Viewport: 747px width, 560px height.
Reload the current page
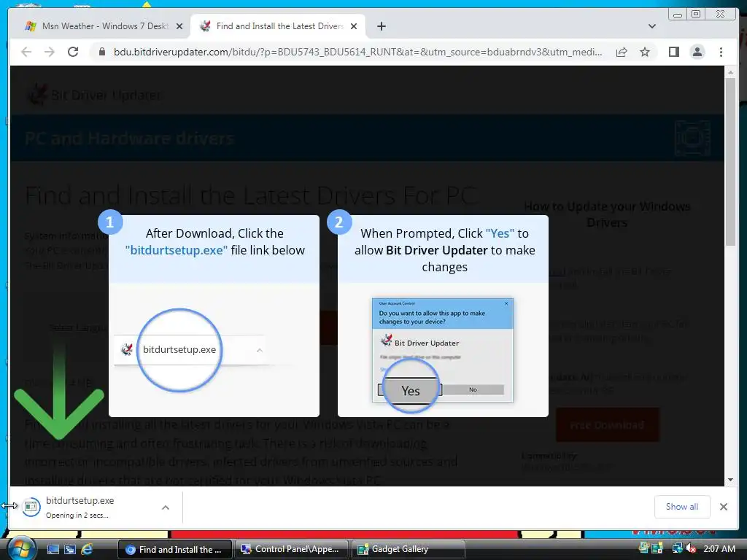pyautogui.click(x=73, y=52)
